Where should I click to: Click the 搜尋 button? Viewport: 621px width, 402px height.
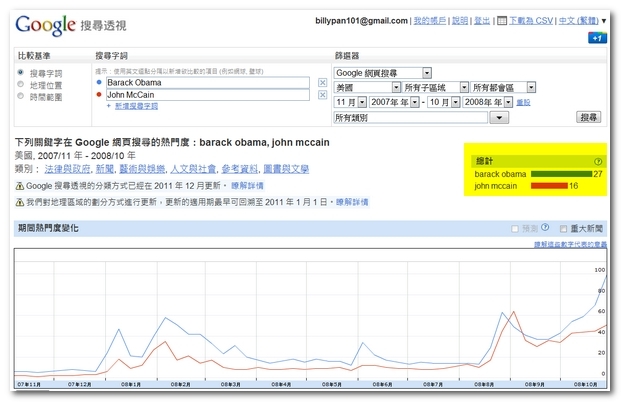(x=589, y=117)
